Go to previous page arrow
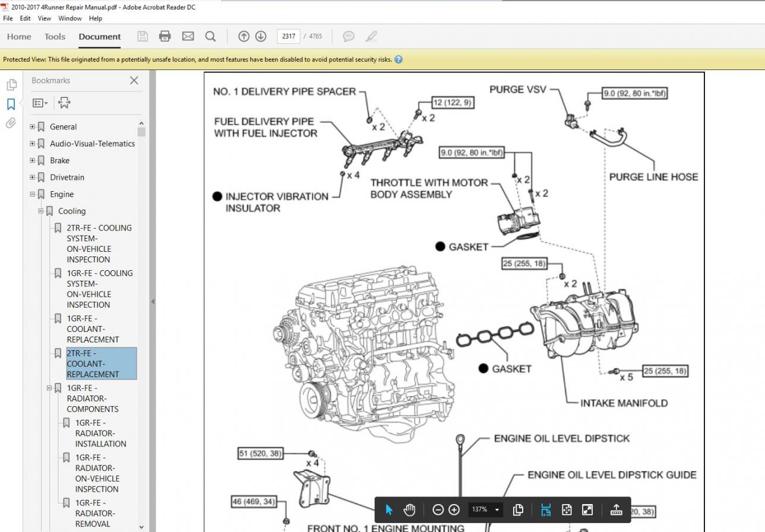The height and width of the screenshot is (532, 765). click(244, 36)
